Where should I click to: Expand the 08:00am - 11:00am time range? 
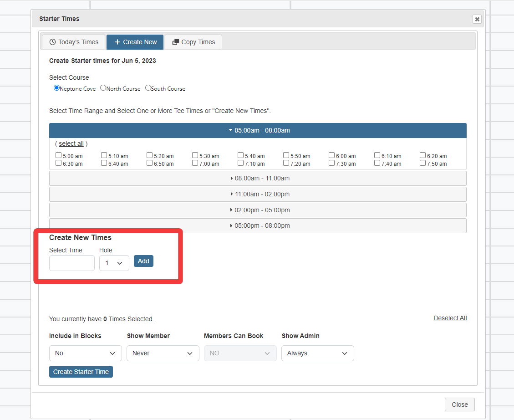tap(258, 178)
